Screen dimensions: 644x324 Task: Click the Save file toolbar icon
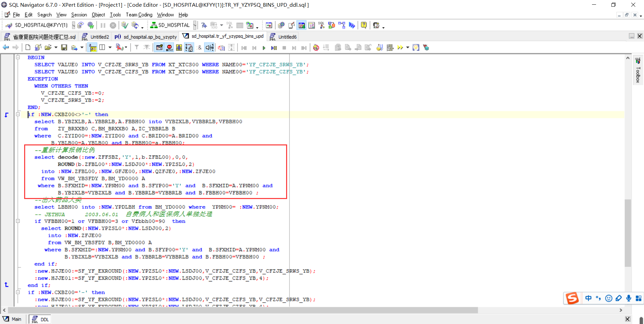[x=64, y=48]
